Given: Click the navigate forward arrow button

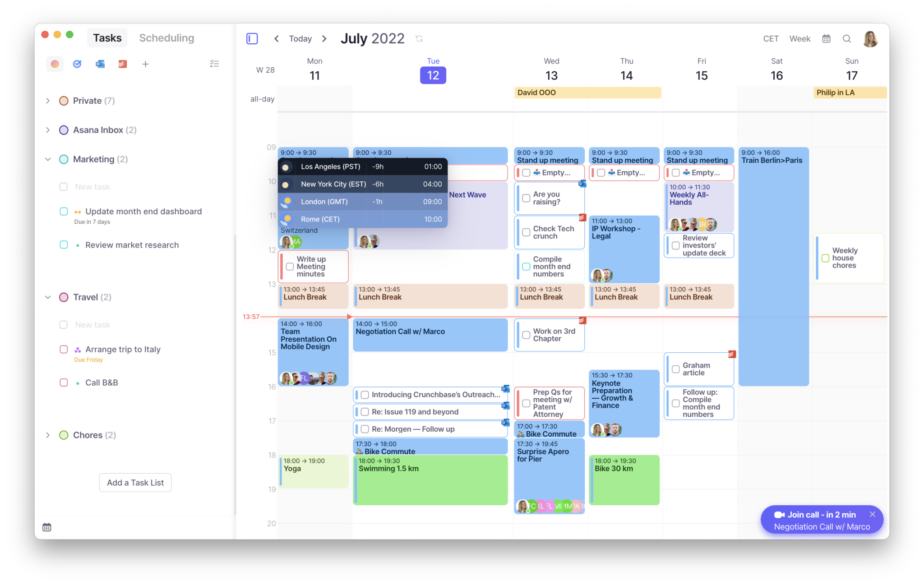Looking at the screenshot, I should pyautogui.click(x=324, y=38).
